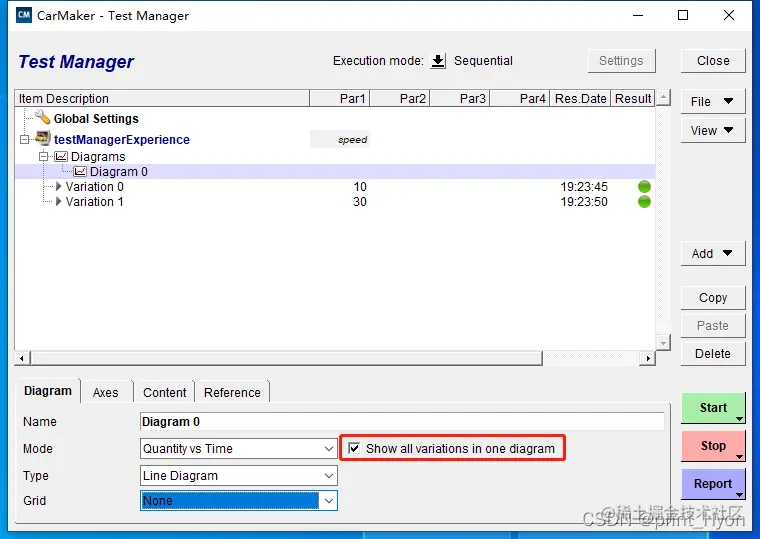The height and width of the screenshot is (539, 760).
Task: Click the vertical scrollbar up arrow
Action: (x=663, y=97)
